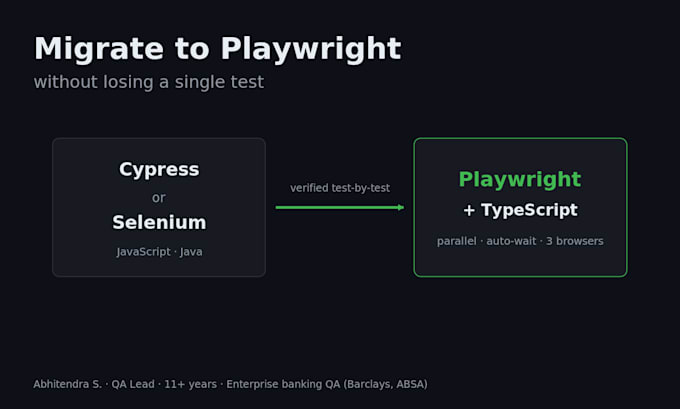Select the Selenium heading
Image resolution: width=680 pixels, height=409 pixels.
coord(159,222)
